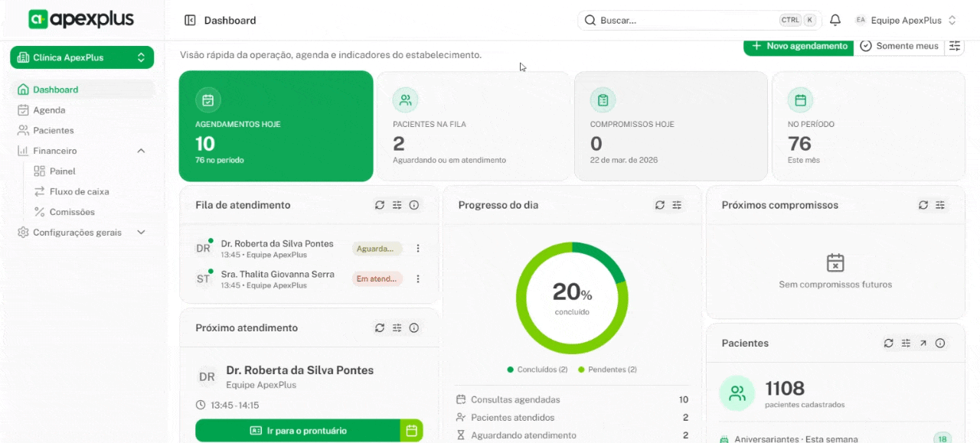
Task: Open Agenda from the sidebar
Action: [x=49, y=110]
